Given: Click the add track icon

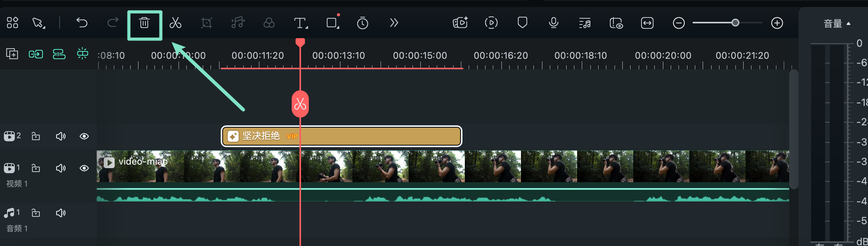Looking at the screenshot, I should coord(12,54).
